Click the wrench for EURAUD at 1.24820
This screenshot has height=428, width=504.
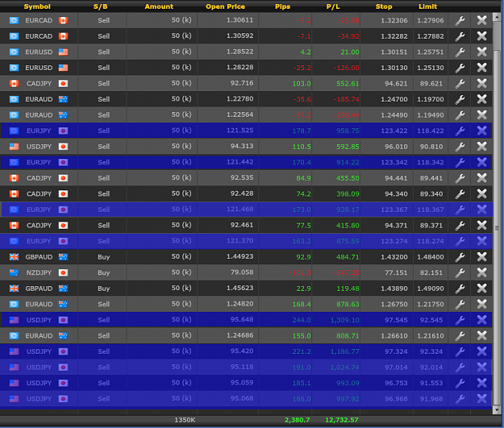pos(460,305)
